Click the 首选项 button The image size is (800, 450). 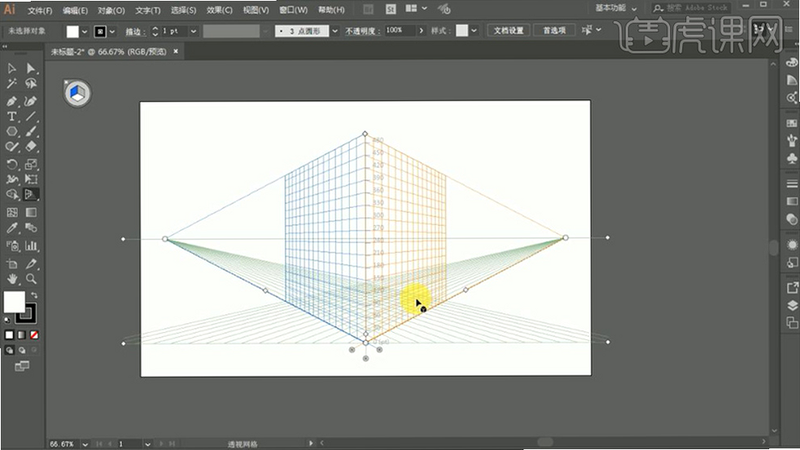(x=555, y=31)
